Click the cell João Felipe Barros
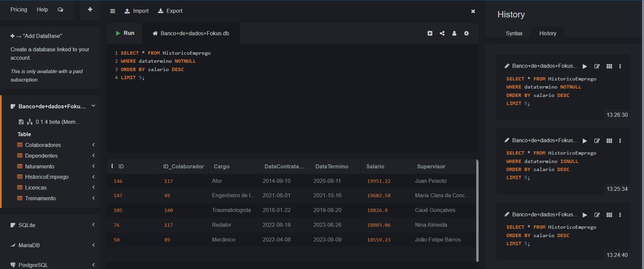Screen dimensions: 644x269 (438, 239)
